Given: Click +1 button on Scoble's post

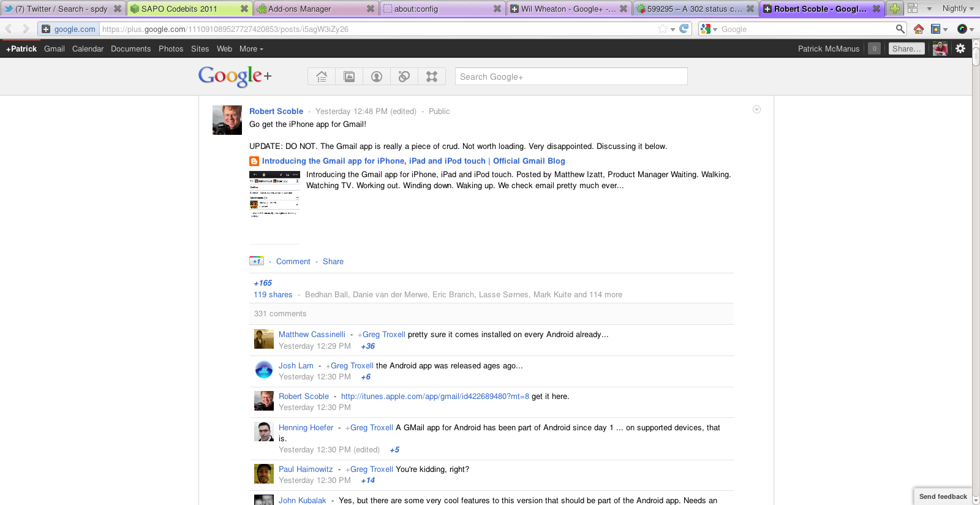Looking at the screenshot, I should pyautogui.click(x=257, y=261).
